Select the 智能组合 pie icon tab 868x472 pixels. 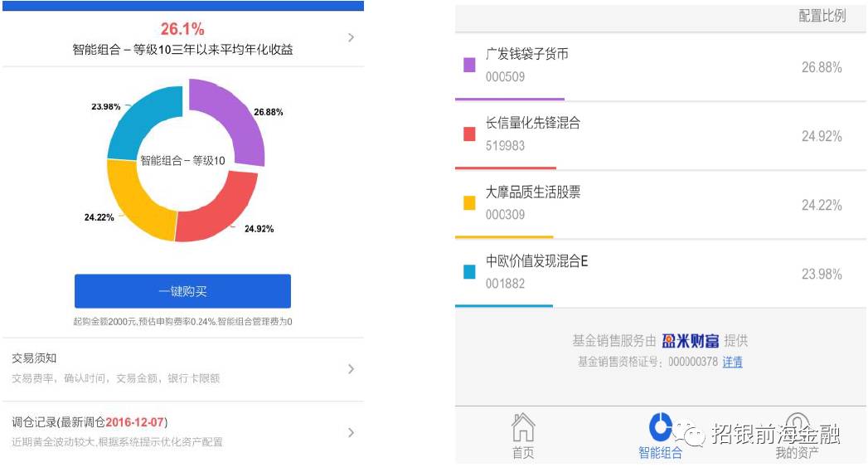tap(660, 427)
